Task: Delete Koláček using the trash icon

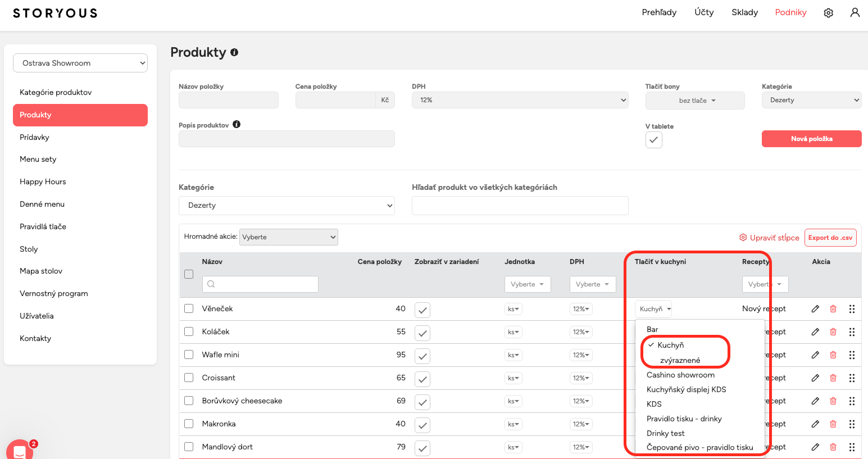Action: (833, 331)
